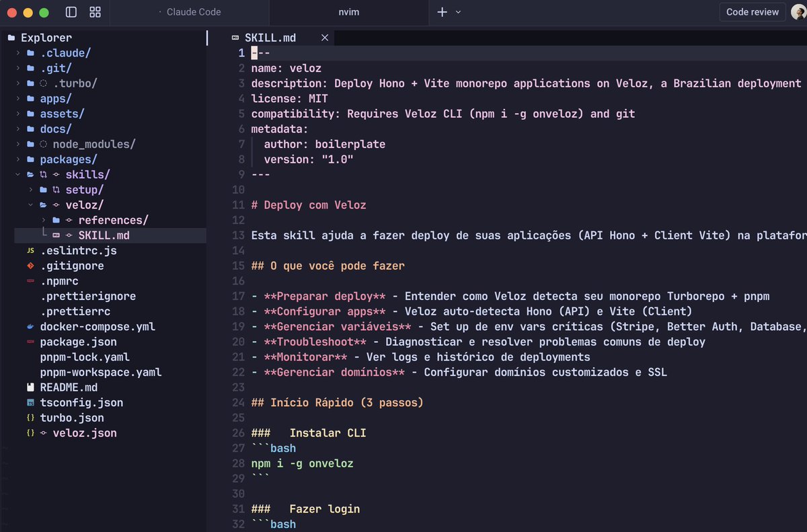Click the "npm i -g onveloz" command line

(x=302, y=463)
